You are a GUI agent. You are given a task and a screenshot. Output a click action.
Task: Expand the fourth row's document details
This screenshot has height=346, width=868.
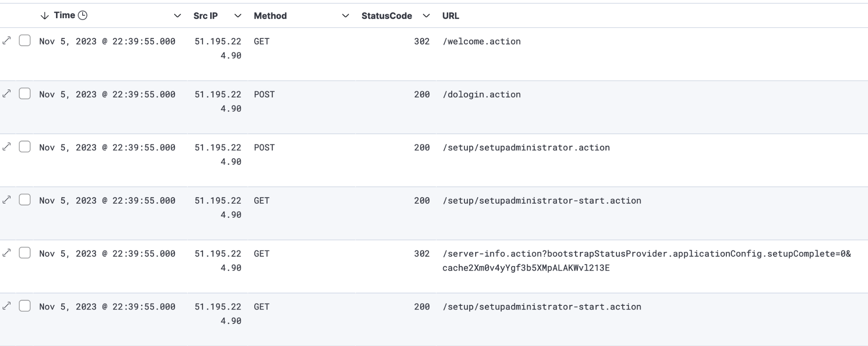6,200
